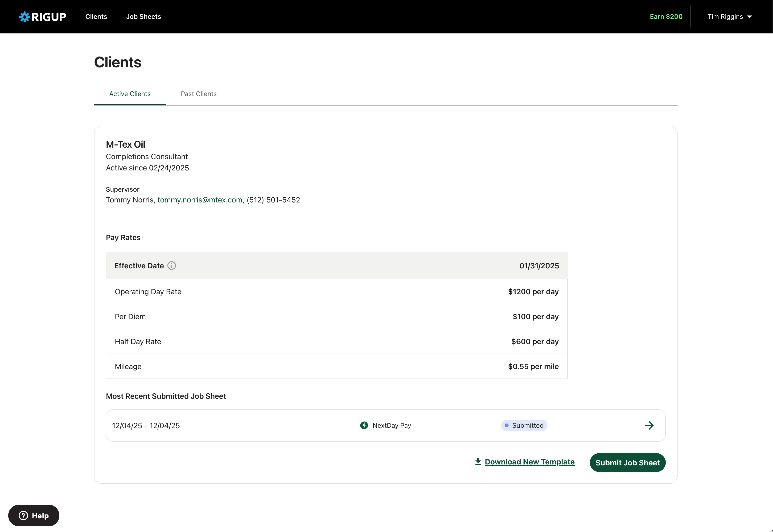Expand the Tim Riggins account dropdown arrow
This screenshot has width=773, height=532.
point(750,17)
